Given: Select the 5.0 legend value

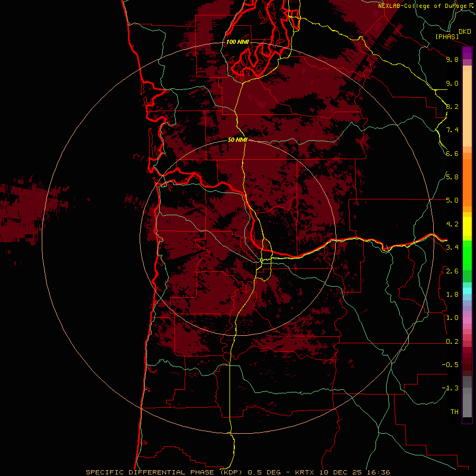Looking at the screenshot, I should point(452,200).
